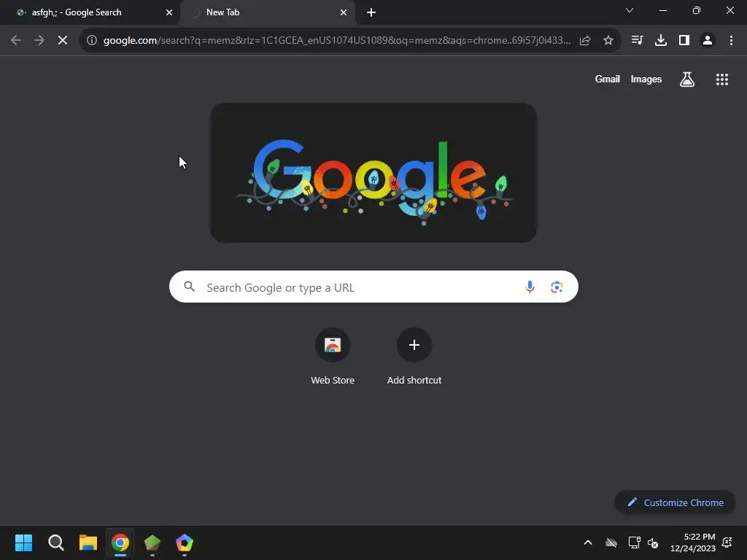Switch to the asfgh;; Google Search tab
Viewport: 747px width, 560px height.
(x=90, y=13)
